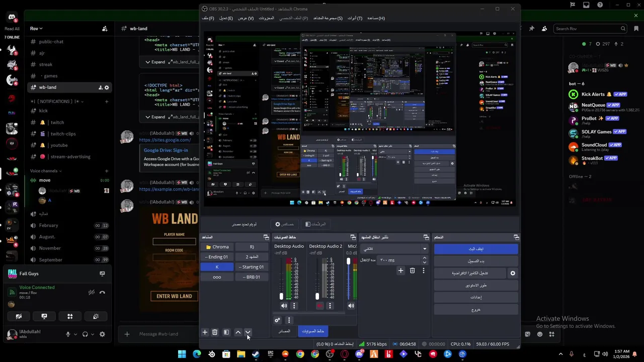Add a scene transition with plus icon
Image resolution: width=644 pixels, height=362 pixels.
tap(400, 270)
